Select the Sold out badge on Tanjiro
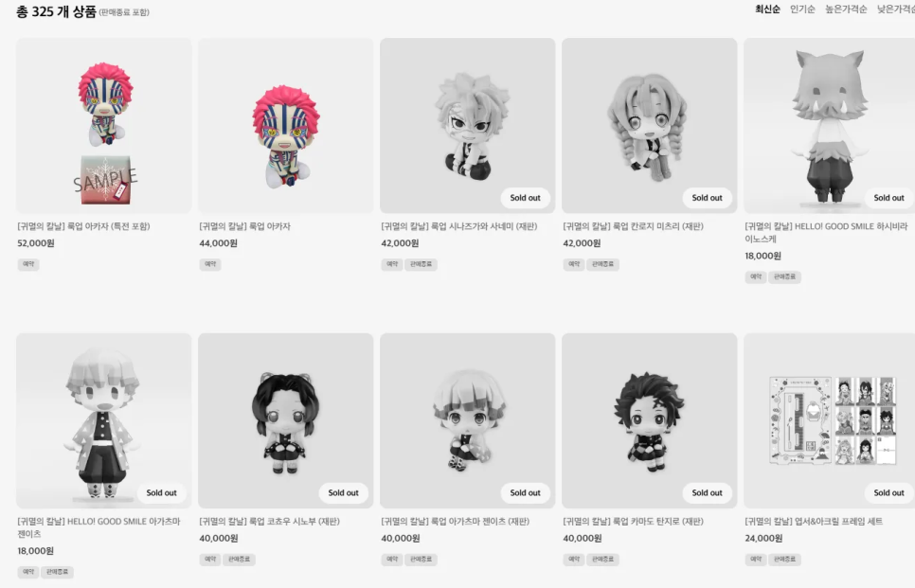Image resolution: width=915 pixels, height=588 pixels. (708, 493)
